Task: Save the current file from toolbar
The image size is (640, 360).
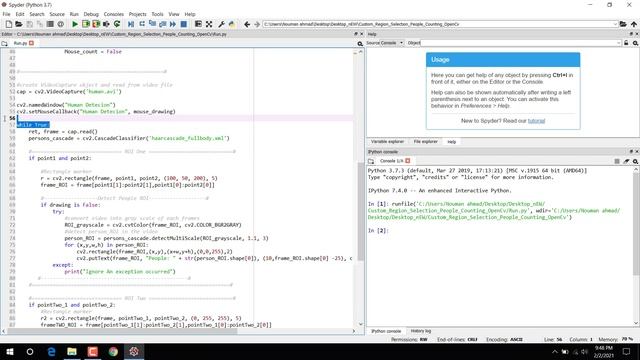Action: click(x=29, y=24)
